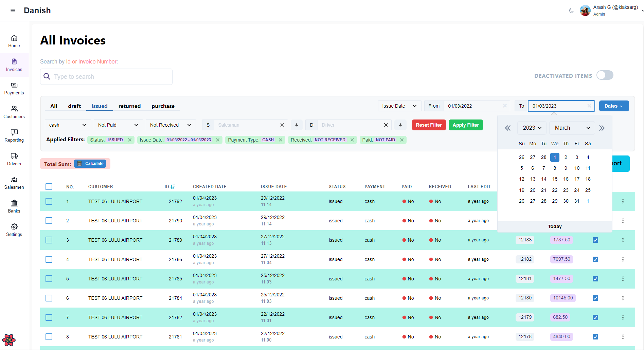
Task: Click arrow button next to Salesman field
Action: coord(297,125)
